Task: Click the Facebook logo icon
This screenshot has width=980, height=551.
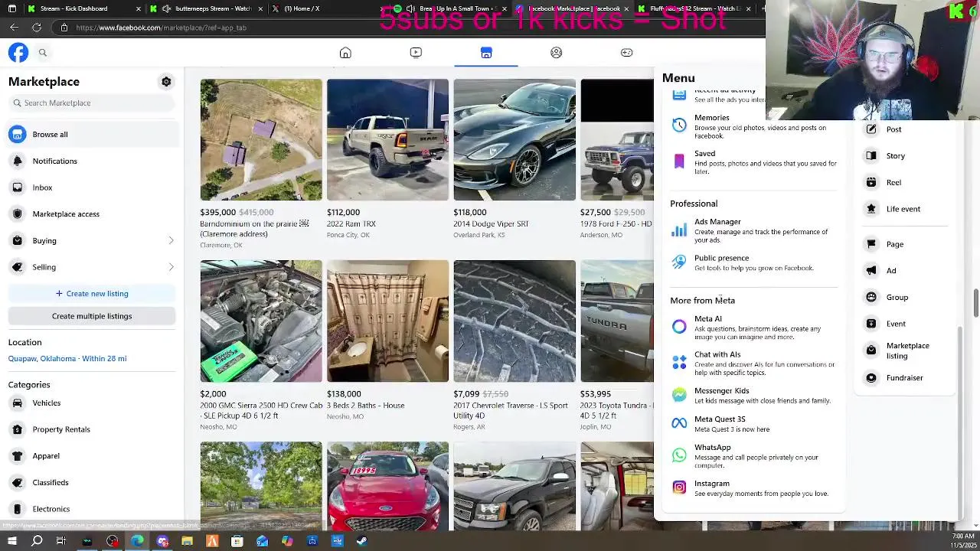Action: [18, 52]
